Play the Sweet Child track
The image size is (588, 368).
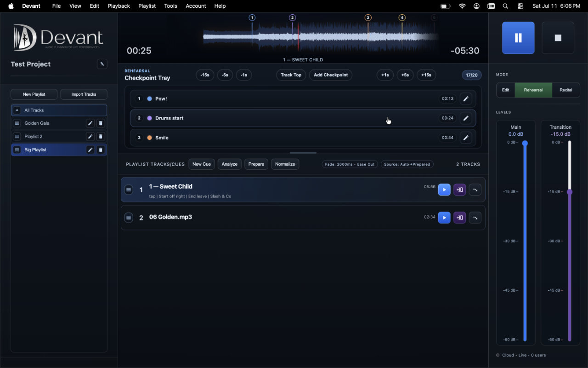444,190
